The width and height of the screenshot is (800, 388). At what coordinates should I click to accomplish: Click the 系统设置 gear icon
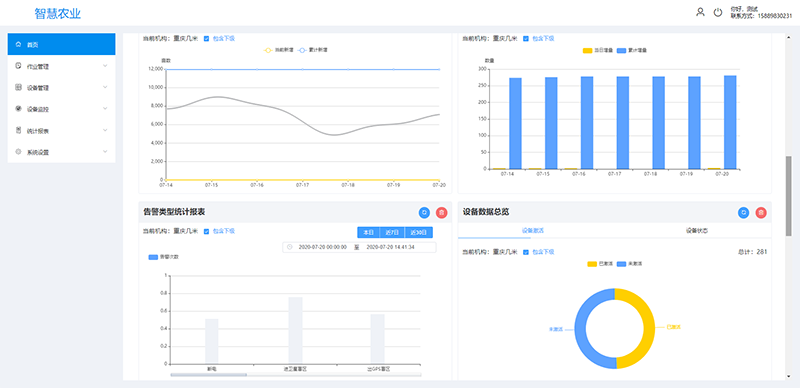(x=19, y=152)
